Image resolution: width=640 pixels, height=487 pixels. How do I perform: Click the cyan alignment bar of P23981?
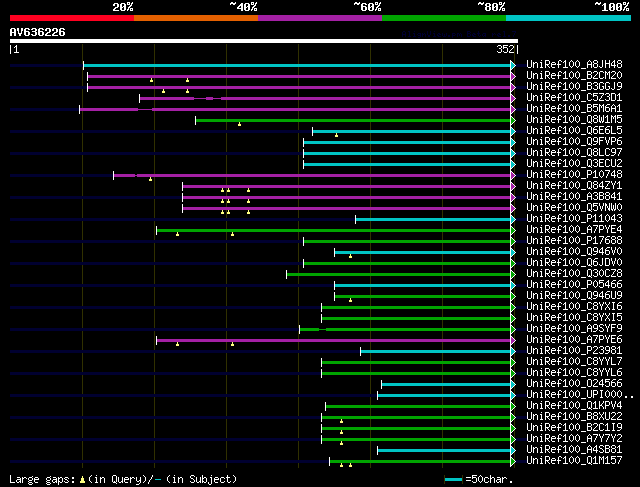coord(436,352)
